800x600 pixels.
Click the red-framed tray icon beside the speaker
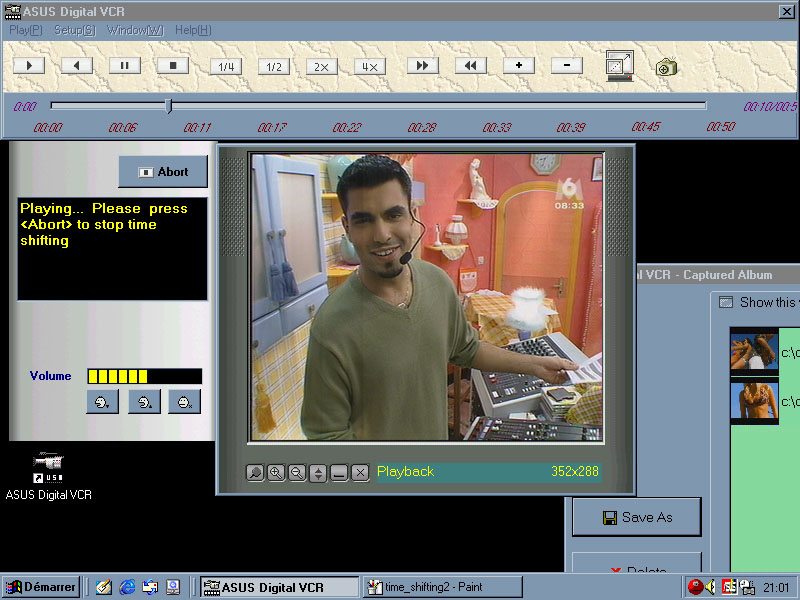click(728, 587)
